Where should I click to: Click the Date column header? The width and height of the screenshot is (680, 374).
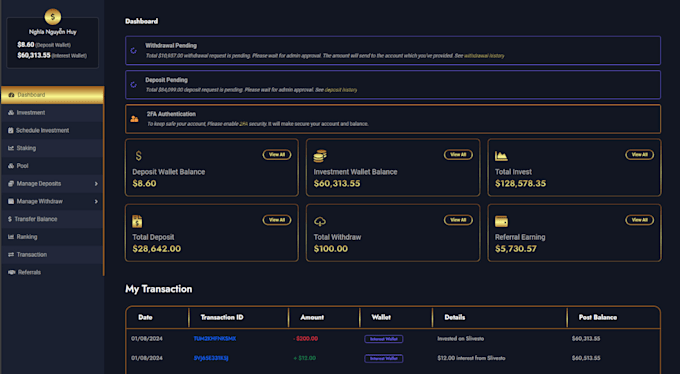click(x=145, y=318)
